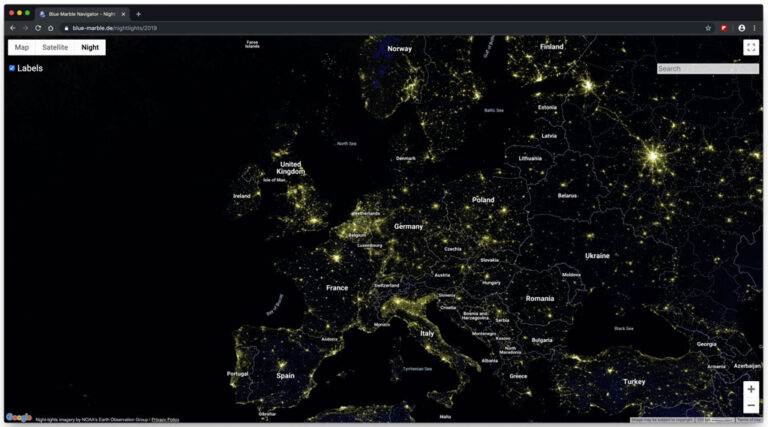Open the Privacy Policy link
The image size is (768, 427).
(x=165, y=419)
